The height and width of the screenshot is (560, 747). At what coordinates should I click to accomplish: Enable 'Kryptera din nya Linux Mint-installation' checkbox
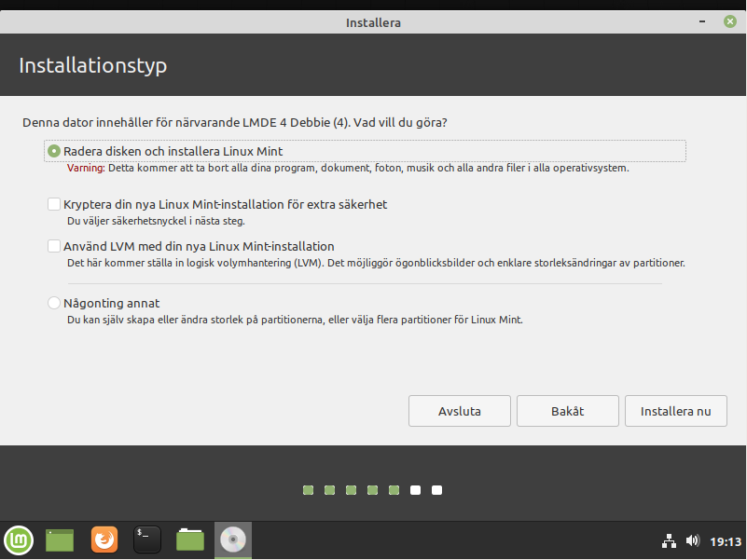coord(54,204)
